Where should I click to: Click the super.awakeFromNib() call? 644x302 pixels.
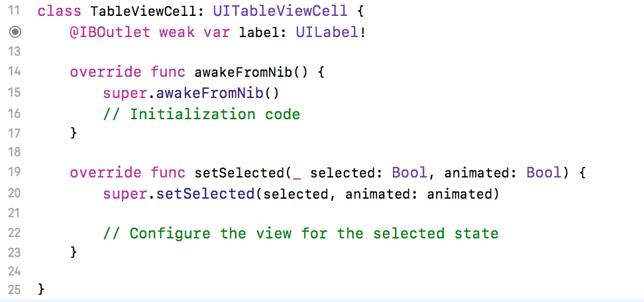[x=191, y=93]
